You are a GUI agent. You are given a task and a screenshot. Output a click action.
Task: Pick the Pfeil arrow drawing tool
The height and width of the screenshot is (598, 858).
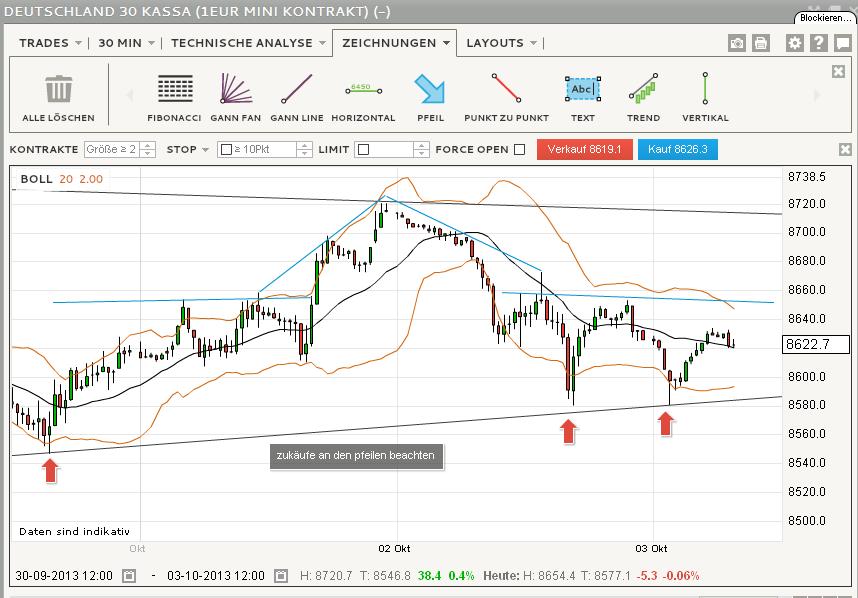tap(430, 97)
